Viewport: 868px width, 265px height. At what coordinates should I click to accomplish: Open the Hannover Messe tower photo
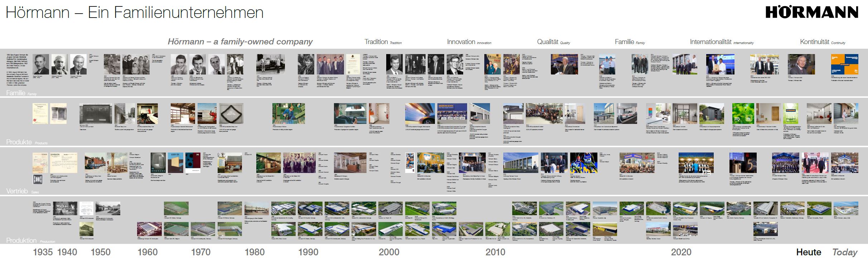tap(117, 163)
